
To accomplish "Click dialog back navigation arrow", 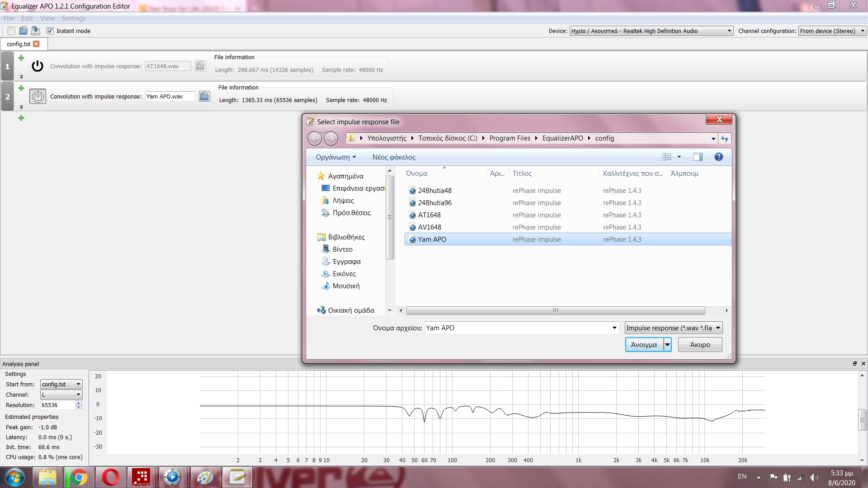I will point(315,138).
